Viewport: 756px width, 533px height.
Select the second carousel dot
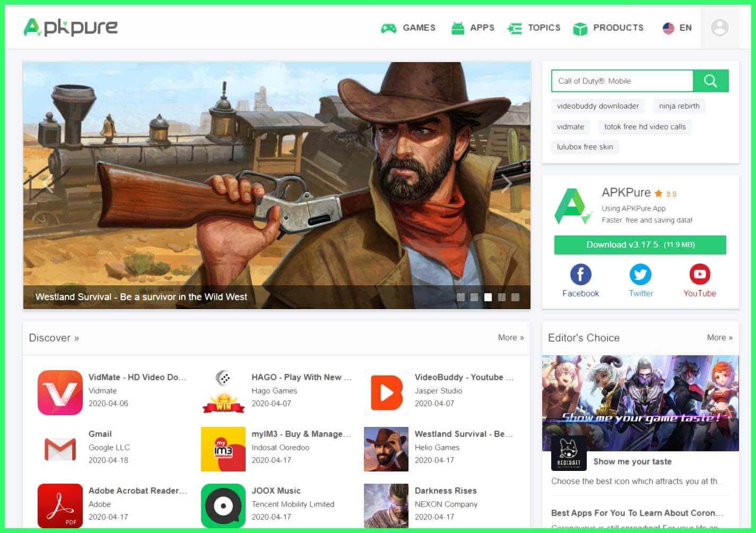tap(474, 297)
